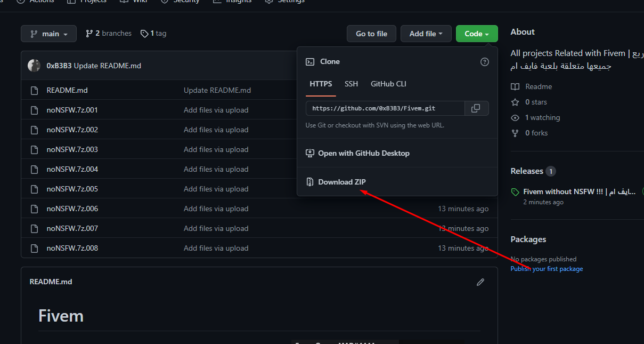Open file noNSFW.7z.007
This screenshot has width=644, height=344.
(72, 228)
